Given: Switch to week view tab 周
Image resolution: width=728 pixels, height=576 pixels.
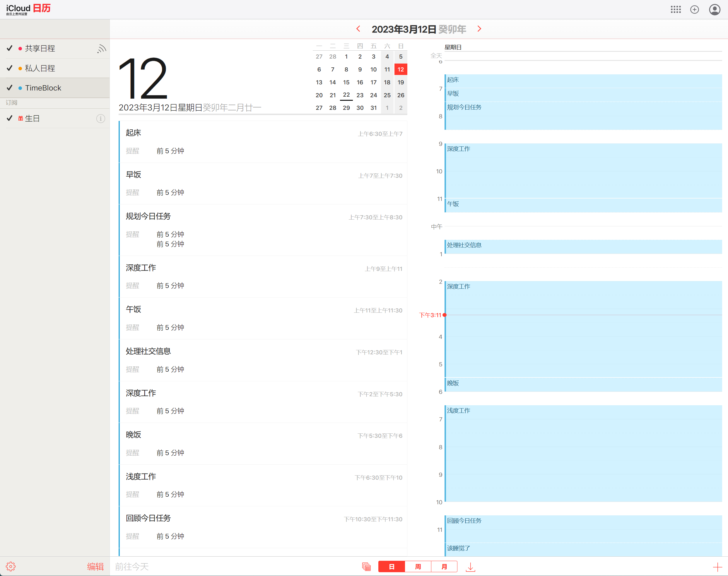Looking at the screenshot, I should 418,567.
